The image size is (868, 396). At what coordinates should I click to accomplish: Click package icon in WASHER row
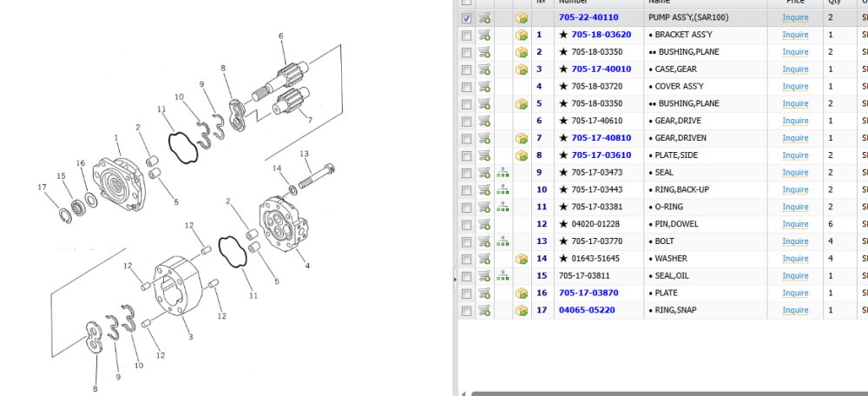tap(522, 259)
